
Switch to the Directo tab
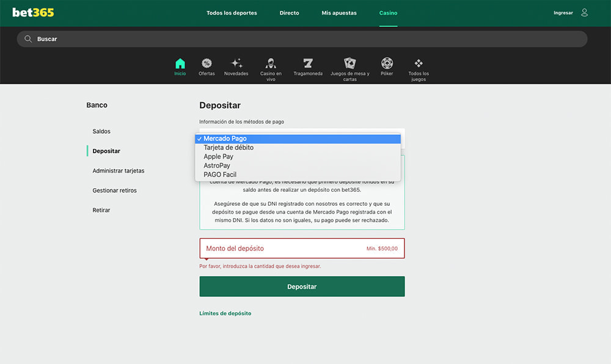289,13
